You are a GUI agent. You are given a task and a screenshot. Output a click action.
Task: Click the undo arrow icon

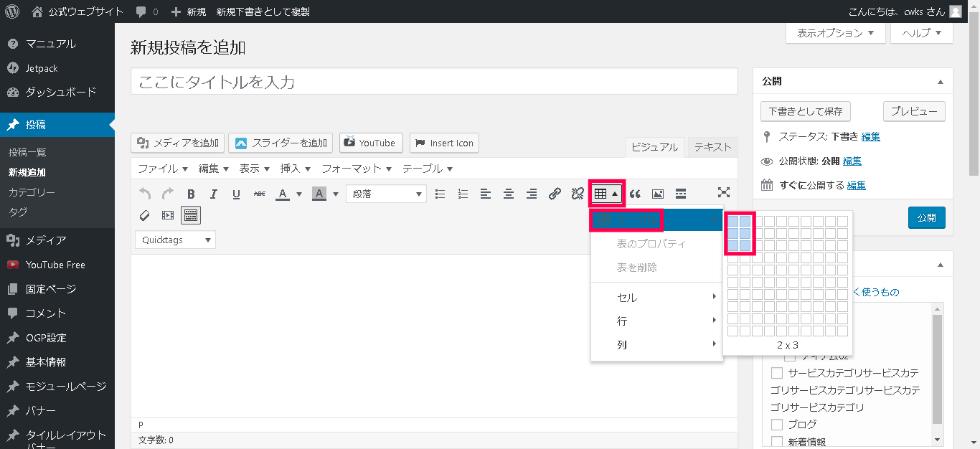[x=145, y=194]
